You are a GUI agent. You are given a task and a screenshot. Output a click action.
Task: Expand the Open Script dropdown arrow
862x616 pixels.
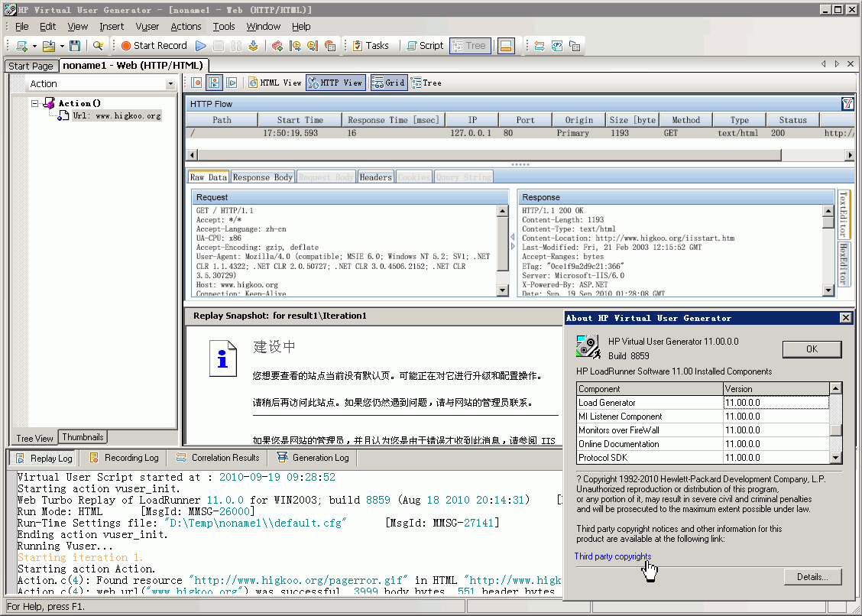pos(62,46)
